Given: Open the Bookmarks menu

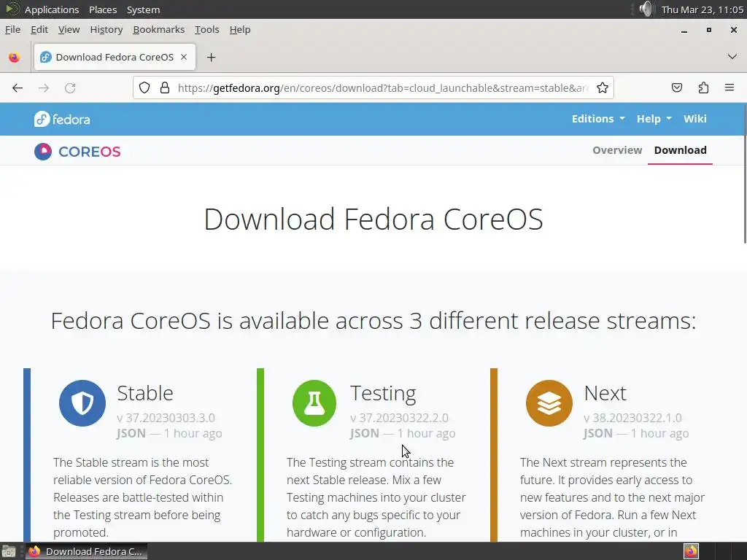Looking at the screenshot, I should (158, 29).
